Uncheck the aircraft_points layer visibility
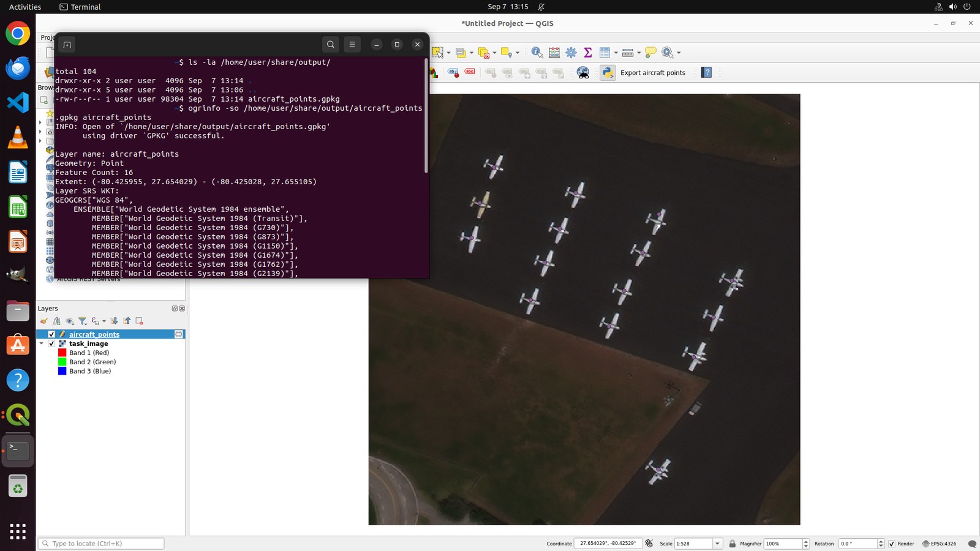980x551 pixels. pyautogui.click(x=51, y=334)
